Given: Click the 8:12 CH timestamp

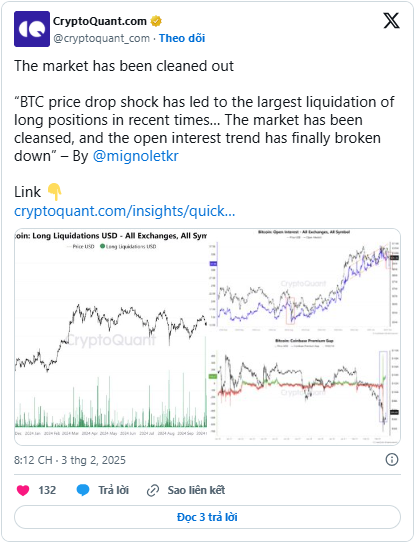Looking at the screenshot, I should pos(33,460).
